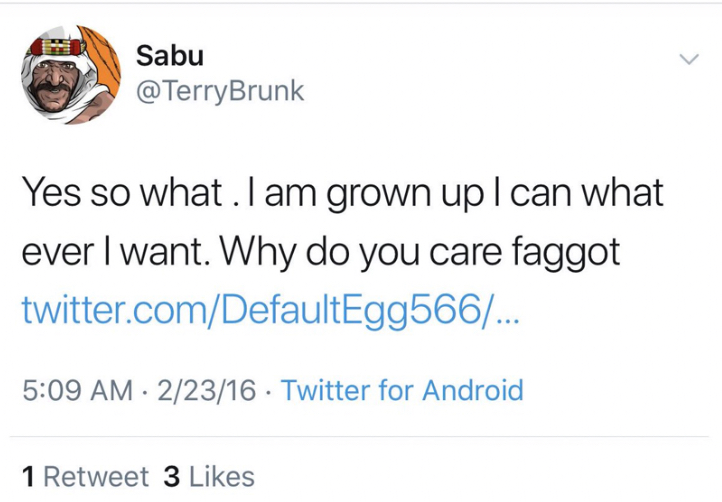Click the bold retweet count number 1
The image size is (722, 502).
[x=28, y=476]
